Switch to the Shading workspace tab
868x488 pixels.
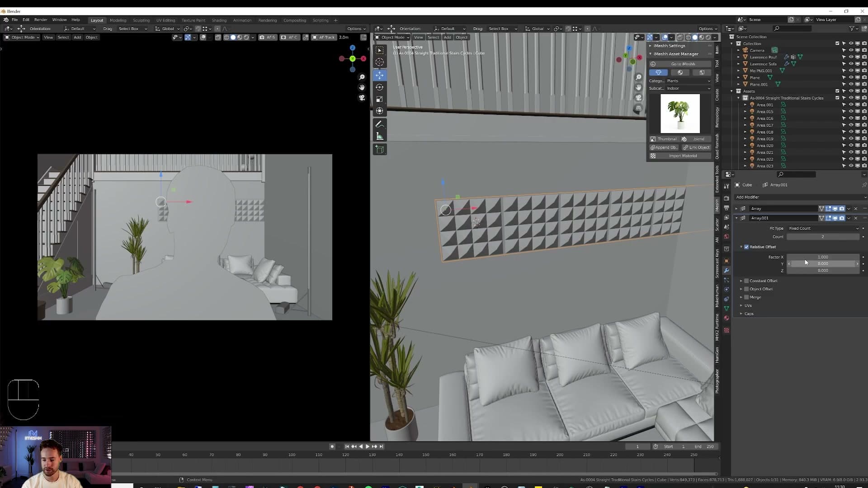pos(219,20)
